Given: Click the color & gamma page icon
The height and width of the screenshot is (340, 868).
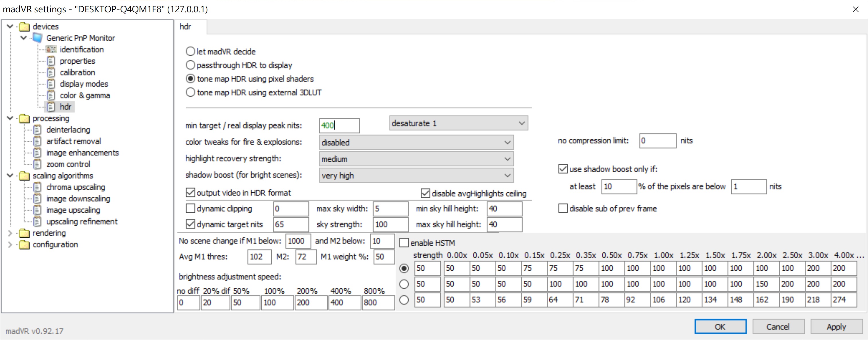Looking at the screenshot, I should click(51, 95).
